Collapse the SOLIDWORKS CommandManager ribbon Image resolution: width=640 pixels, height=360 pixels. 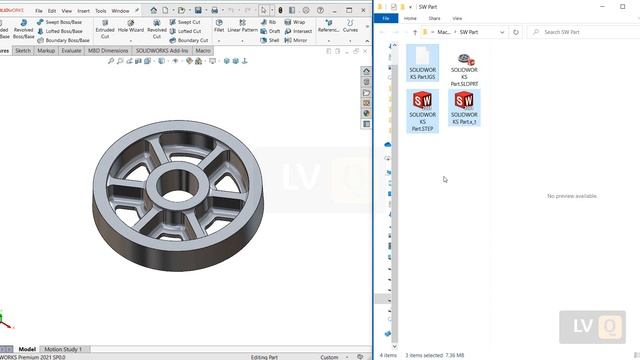pos(367,41)
